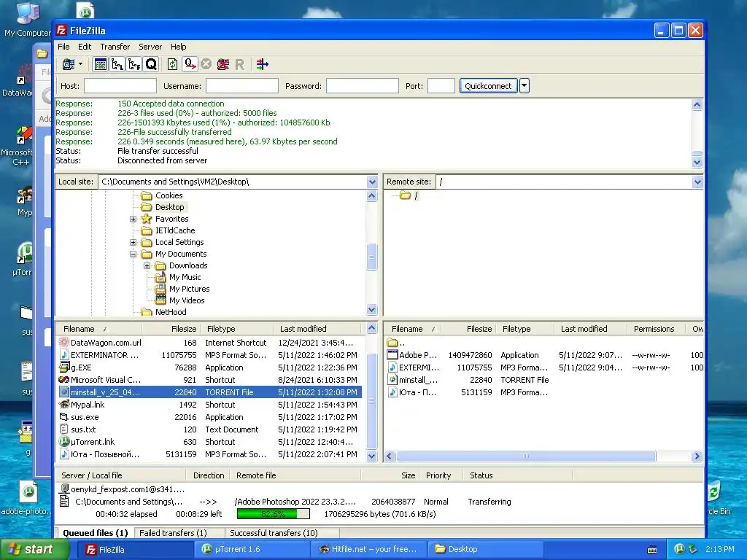Screen dimensions: 747x560
Task: Click the Disconnect from server icon
Action: [x=223, y=64]
